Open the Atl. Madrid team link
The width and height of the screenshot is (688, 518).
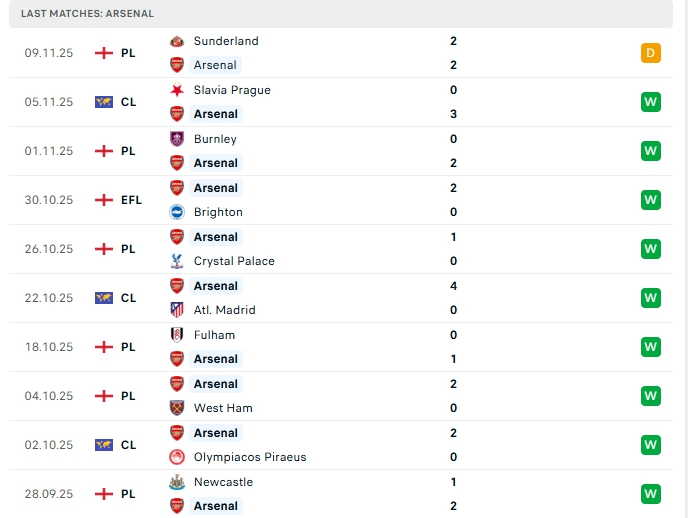coord(225,310)
